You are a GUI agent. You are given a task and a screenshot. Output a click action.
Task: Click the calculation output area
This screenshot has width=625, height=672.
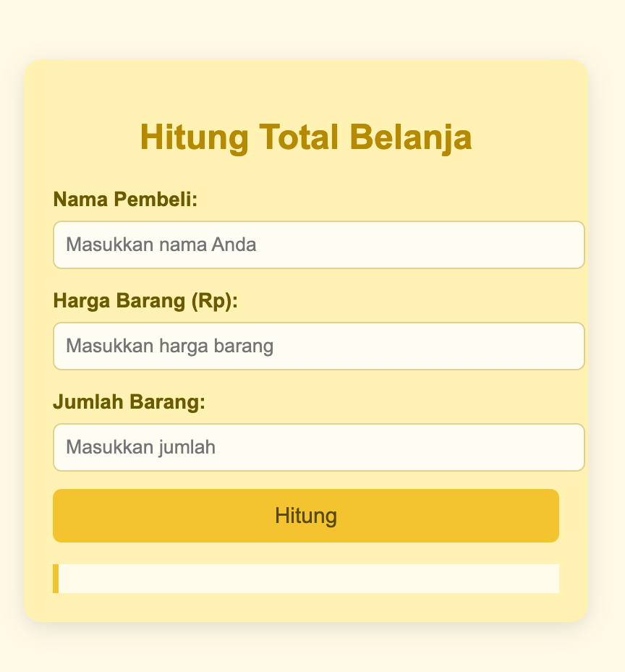pos(306,579)
